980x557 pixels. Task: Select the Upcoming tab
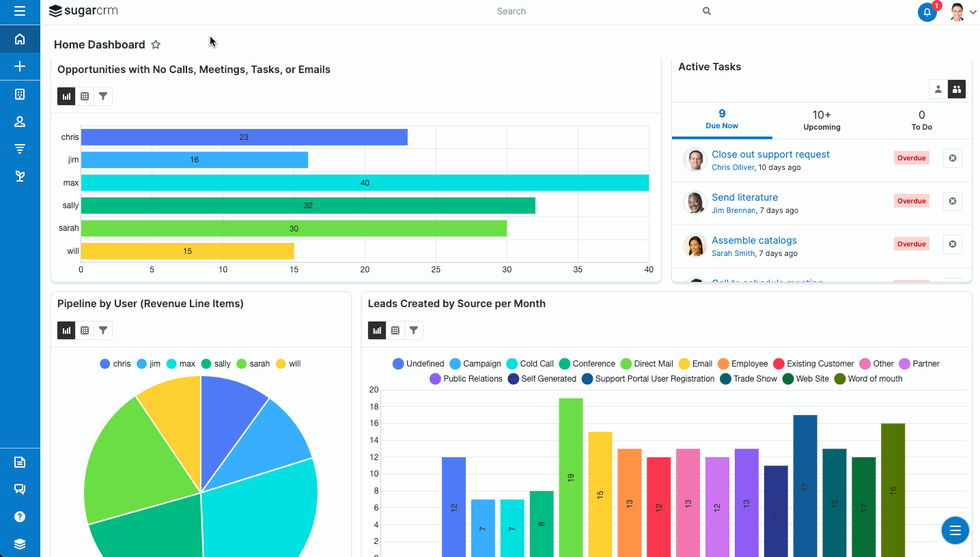[x=822, y=121]
